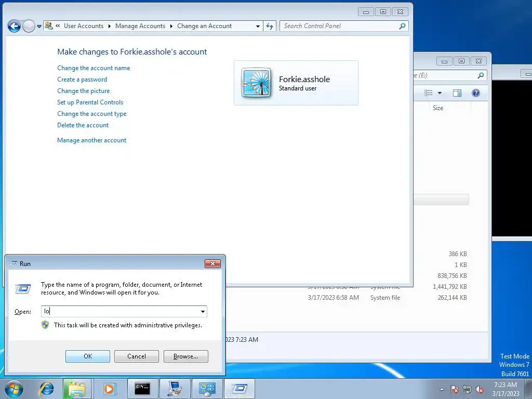The image size is (532, 399).
Task: Maximize the Explorer window behind
Action: point(461,61)
